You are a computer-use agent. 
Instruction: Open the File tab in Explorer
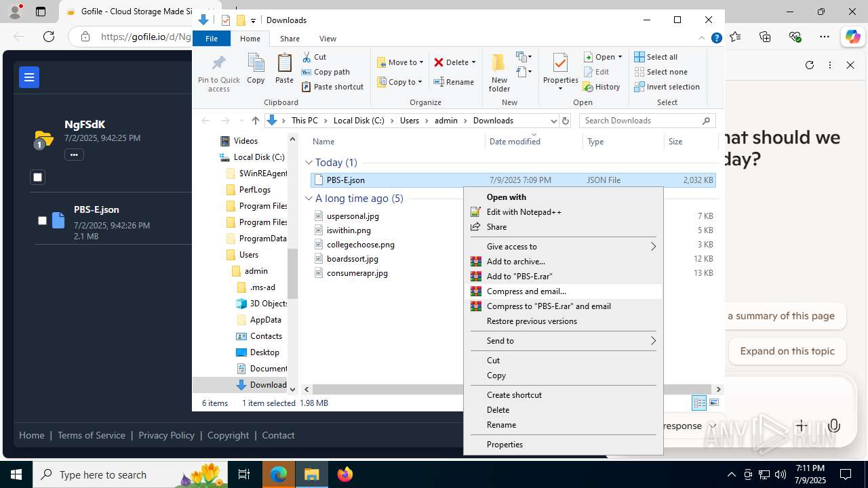click(212, 39)
